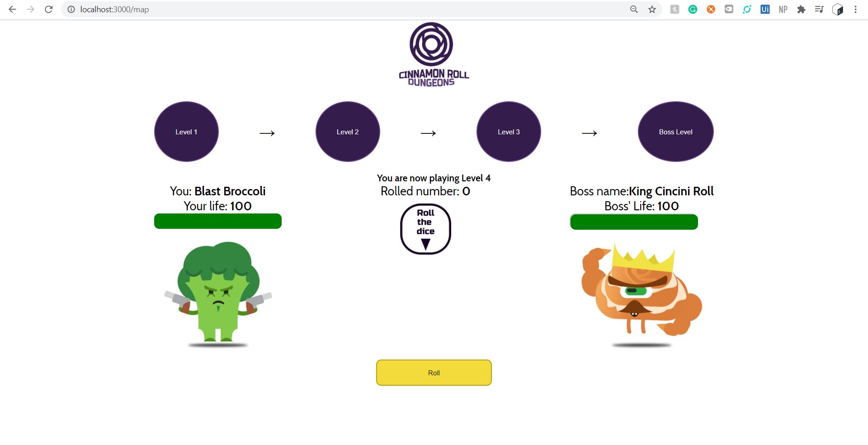The image size is (868, 445).
Task: Click the yellow Roll button
Action: pyautogui.click(x=434, y=373)
